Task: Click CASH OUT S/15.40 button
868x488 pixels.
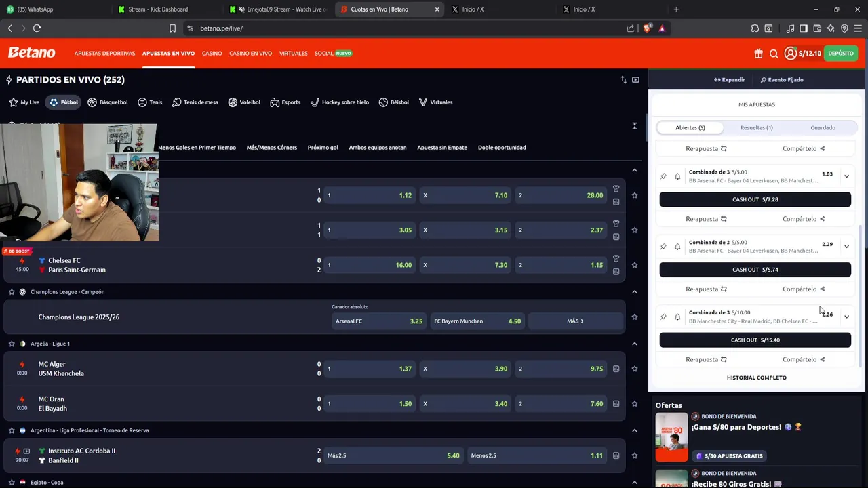Action: [755, 340]
